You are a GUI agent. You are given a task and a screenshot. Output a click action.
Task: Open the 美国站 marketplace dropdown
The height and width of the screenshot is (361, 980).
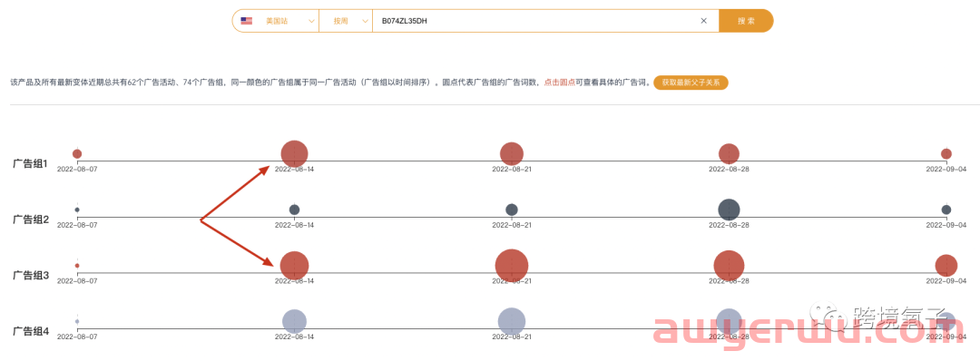pyautogui.click(x=276, y=21)
